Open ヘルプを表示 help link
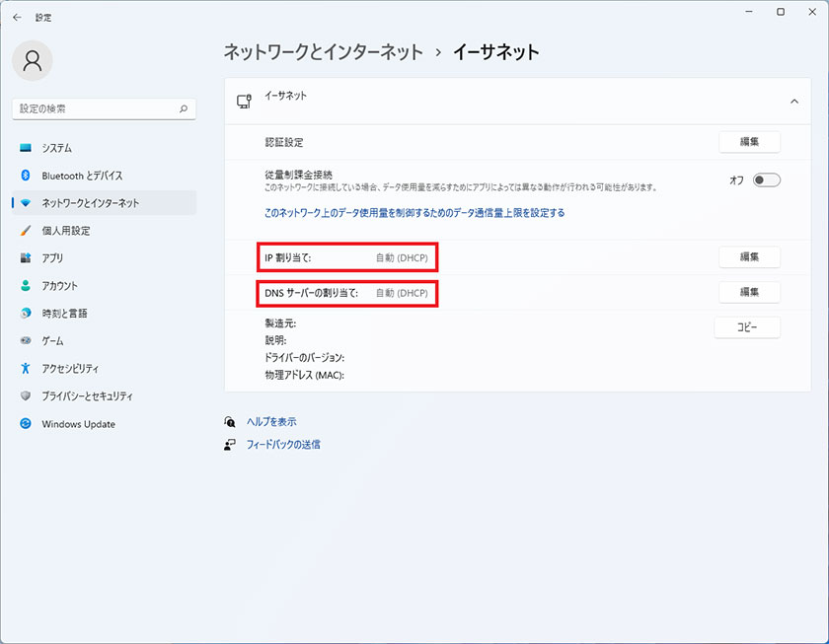Viewport: 829px width, 644px height. [271, 421]
